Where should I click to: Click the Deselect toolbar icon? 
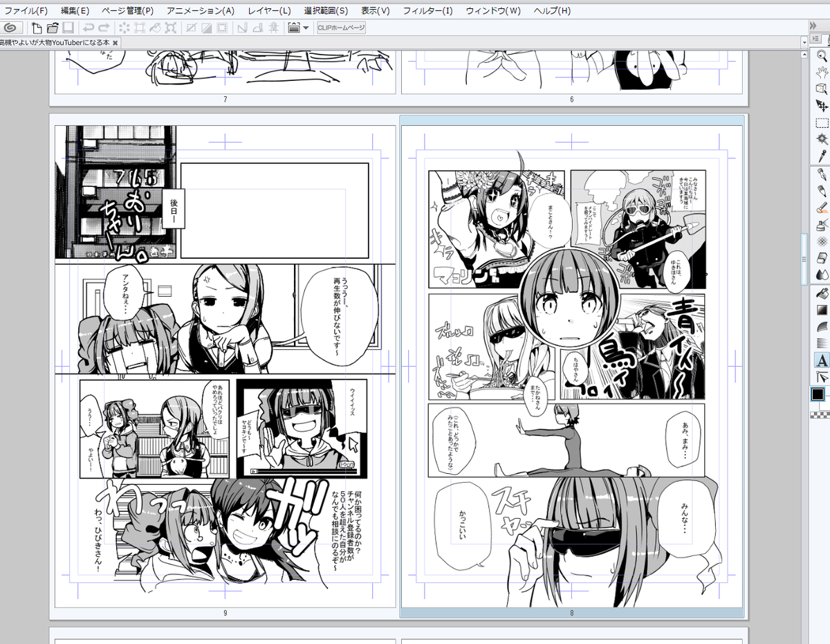191,28
